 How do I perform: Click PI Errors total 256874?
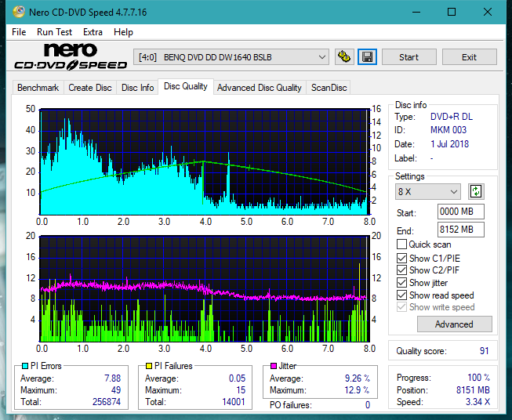click(107, 401)
